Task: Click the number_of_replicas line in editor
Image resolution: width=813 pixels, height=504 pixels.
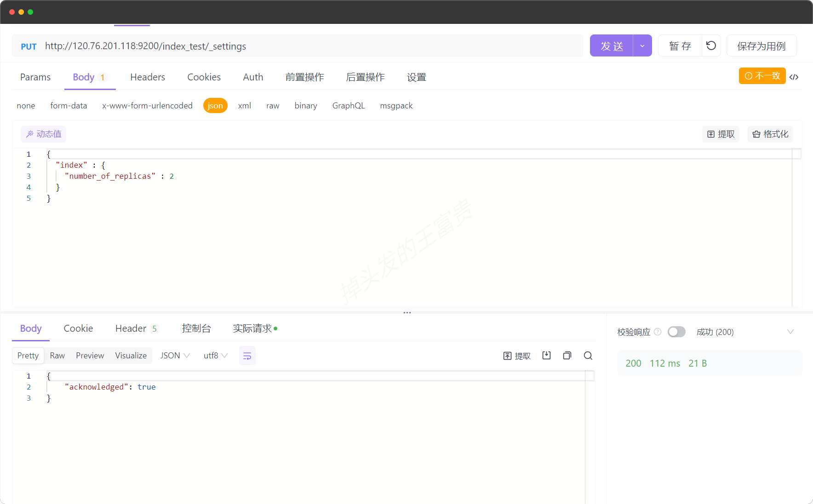Action: point(119,176)
